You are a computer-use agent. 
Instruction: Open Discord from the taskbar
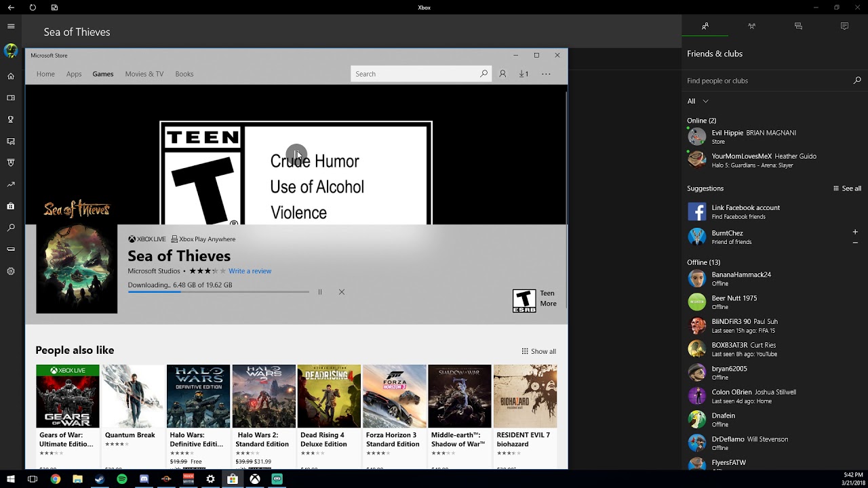click(x=144, y=479)
